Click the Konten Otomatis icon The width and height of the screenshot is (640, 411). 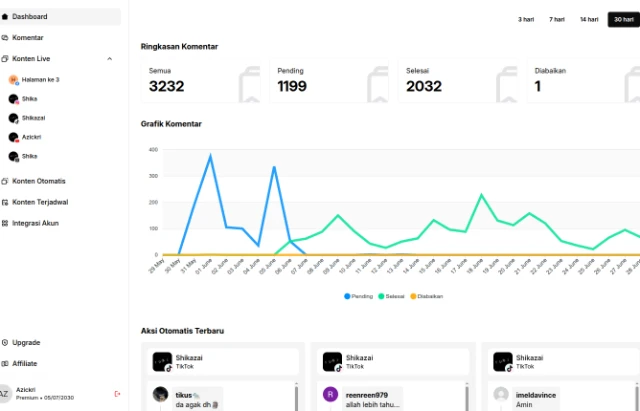point(6,181)
